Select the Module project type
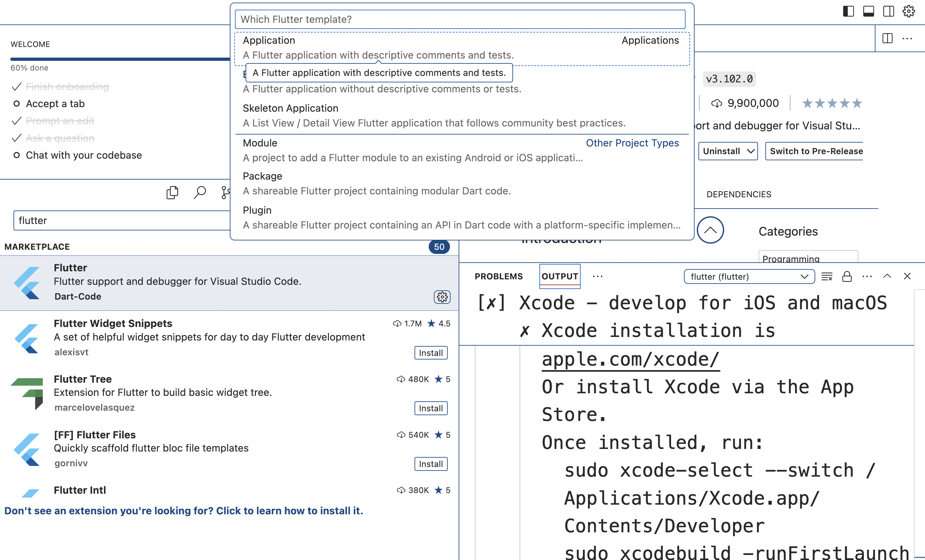 tap(462, 150)
